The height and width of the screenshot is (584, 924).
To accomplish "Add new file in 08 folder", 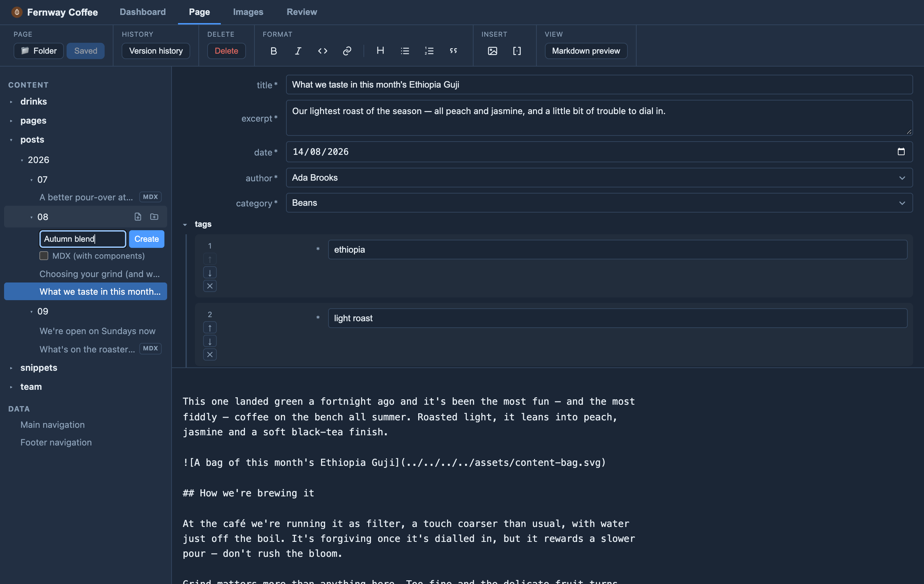I will point(138,217).
